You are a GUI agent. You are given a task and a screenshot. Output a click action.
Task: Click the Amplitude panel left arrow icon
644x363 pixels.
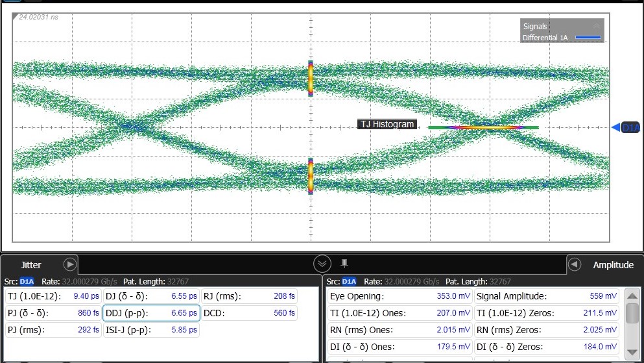pyautogui.click(x=574, y=264)
